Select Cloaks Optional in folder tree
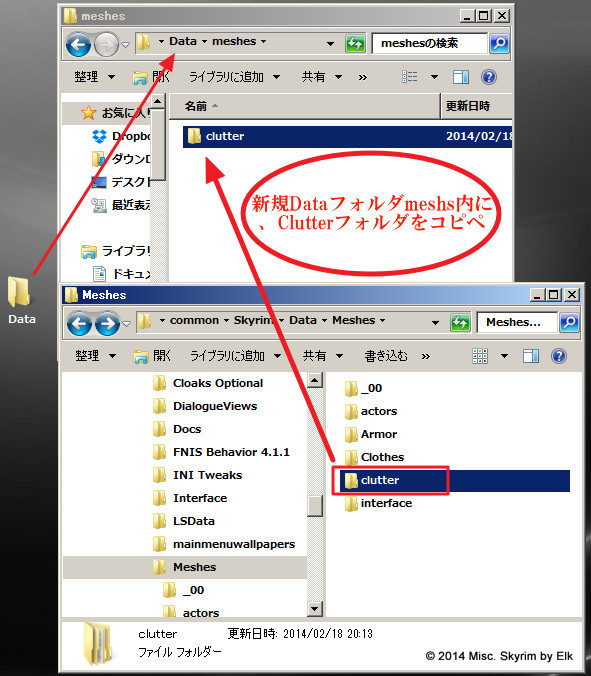This screenshot has height=676, width=591. pos(208,383)
